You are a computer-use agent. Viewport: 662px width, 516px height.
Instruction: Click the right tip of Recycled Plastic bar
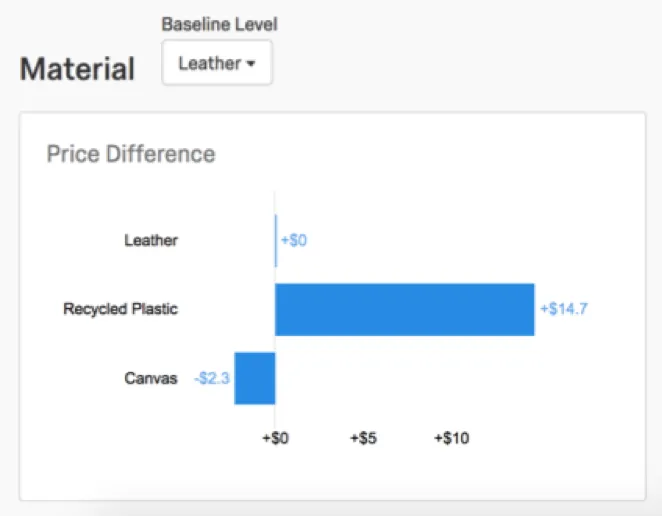tap(532, 309)
